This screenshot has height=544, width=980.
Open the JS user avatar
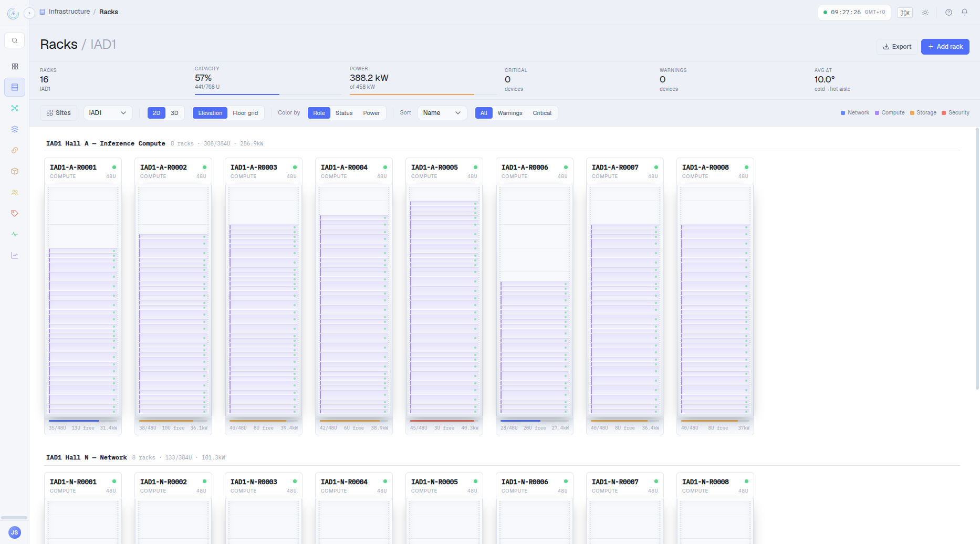(x=15, y=532)
